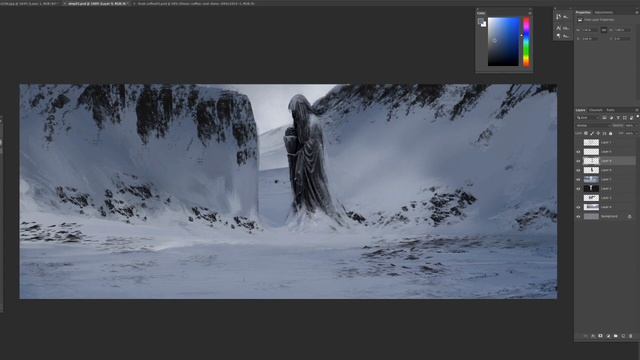Filter layers by adjustment layers icon

pyautogui.click(x=611, y=118)
